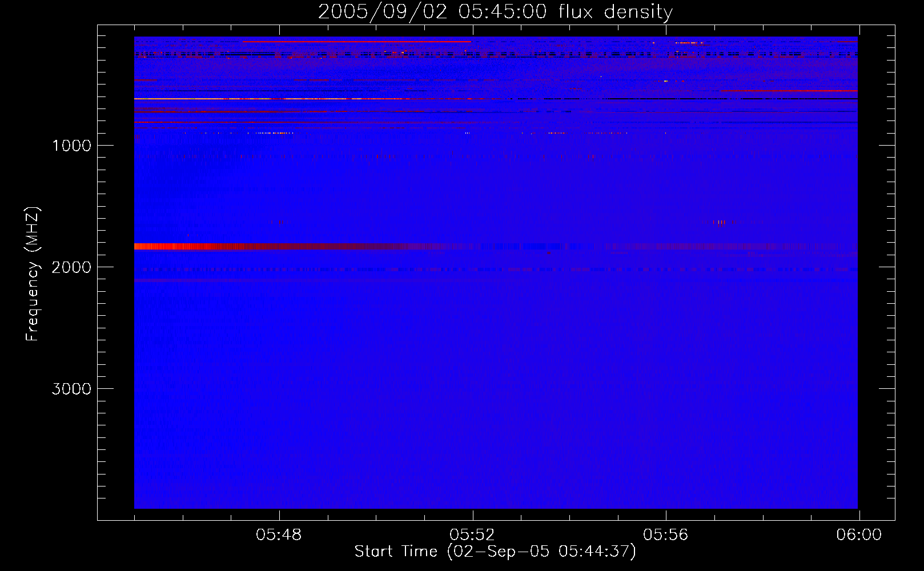Select the 'Start Time (02-Sep-05 05:44:37)' label

495,552
